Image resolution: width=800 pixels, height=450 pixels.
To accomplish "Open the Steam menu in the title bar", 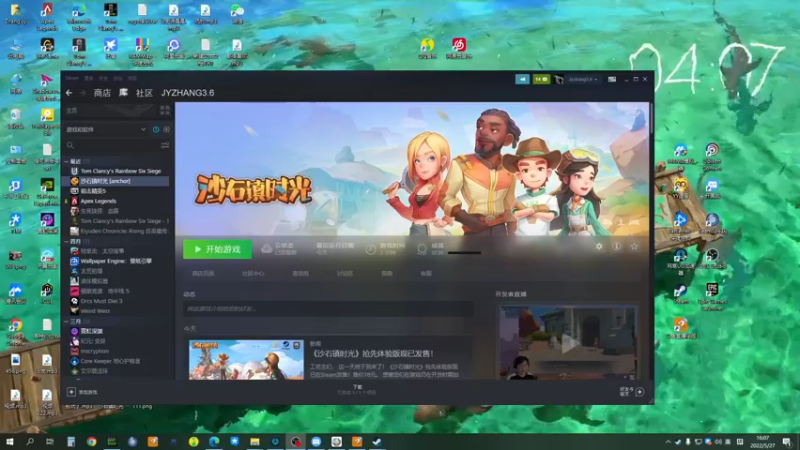I will 72,78.
